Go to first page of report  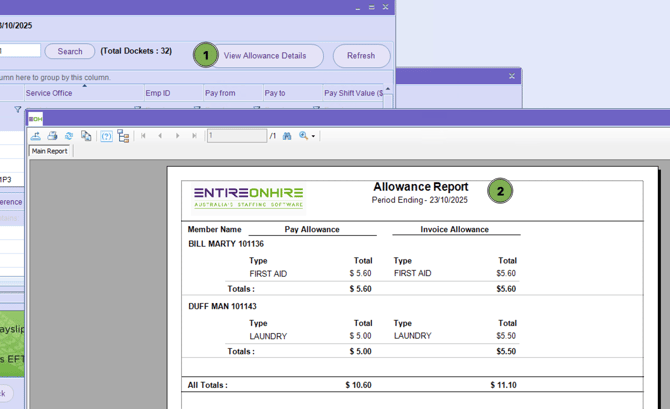[144, 136]
